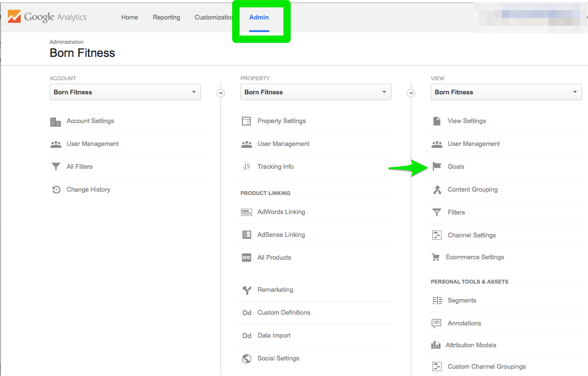Click the Custom Definitions Dd icon
The image size is (588, 376).
(x=247, y=313)
